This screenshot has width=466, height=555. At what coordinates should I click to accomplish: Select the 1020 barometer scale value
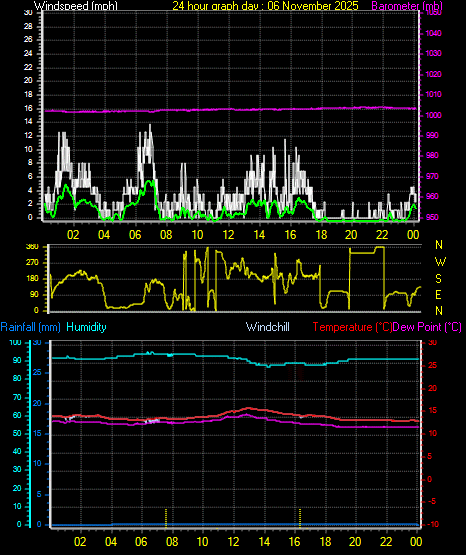click(x=433, y=74)
